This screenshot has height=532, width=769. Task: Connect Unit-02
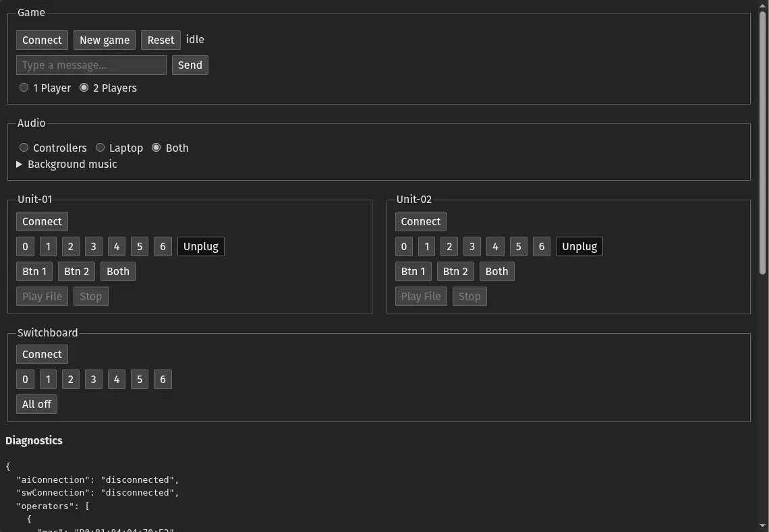pyautogui.click(x=420, y=221)
